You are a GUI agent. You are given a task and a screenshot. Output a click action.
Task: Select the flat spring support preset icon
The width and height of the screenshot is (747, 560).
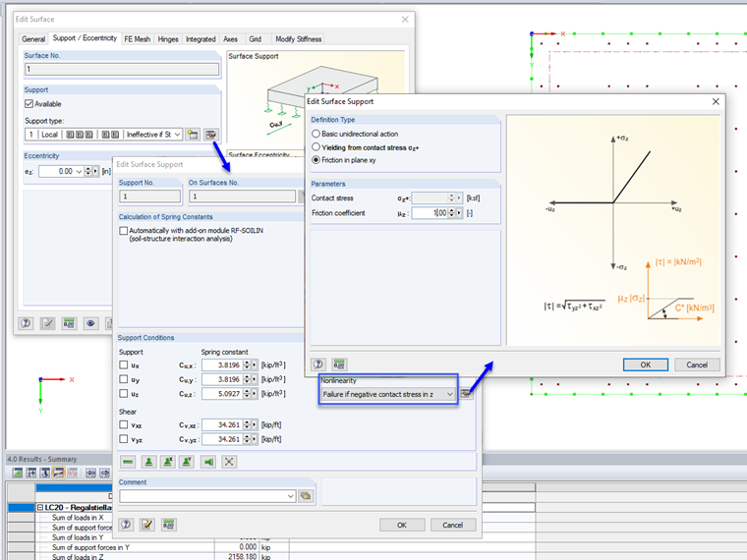pyautogui.click(x=128, y=462)
